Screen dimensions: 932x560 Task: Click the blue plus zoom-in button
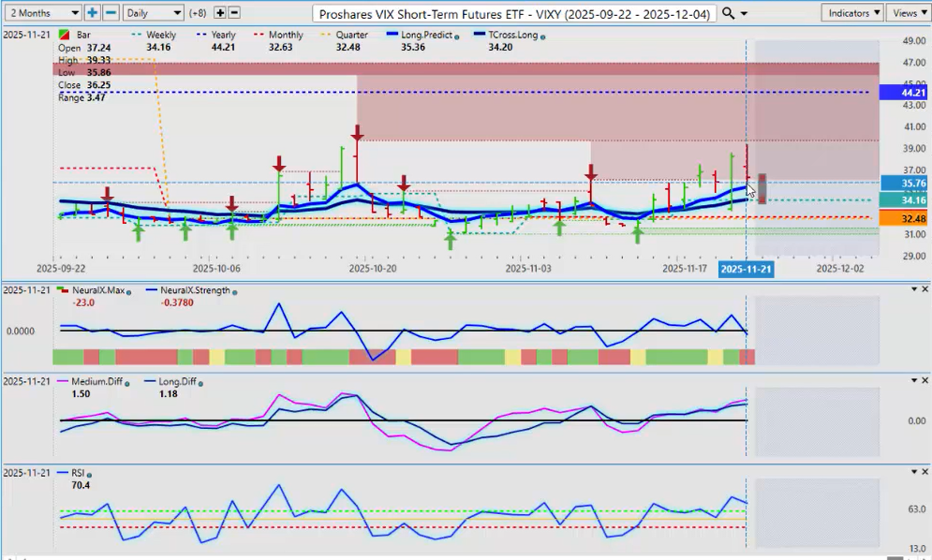[92, 13]
